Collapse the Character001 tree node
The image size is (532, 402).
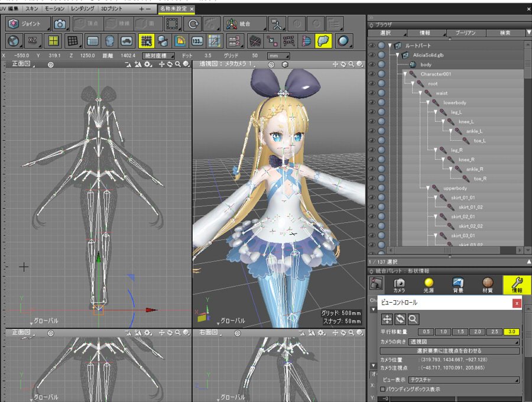tap(405, 74)
